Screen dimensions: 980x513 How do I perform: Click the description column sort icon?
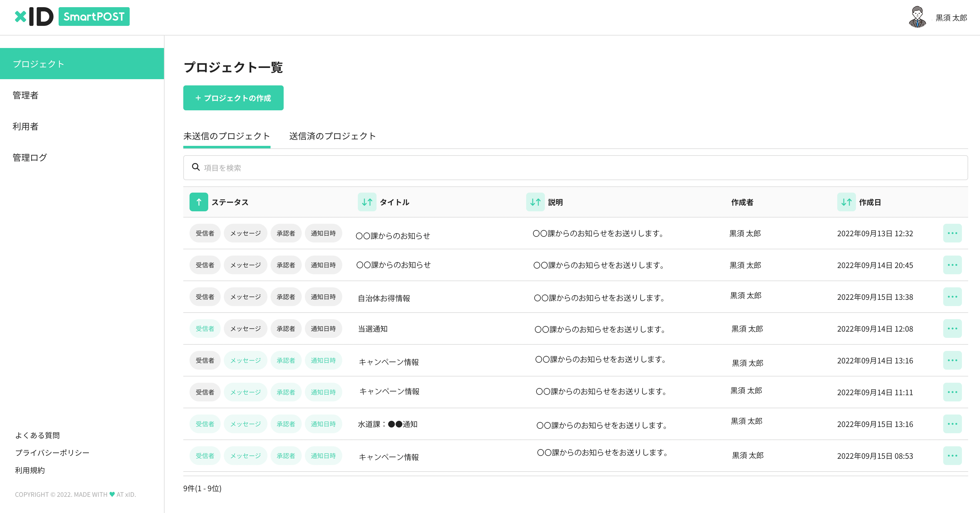(535, 202)
